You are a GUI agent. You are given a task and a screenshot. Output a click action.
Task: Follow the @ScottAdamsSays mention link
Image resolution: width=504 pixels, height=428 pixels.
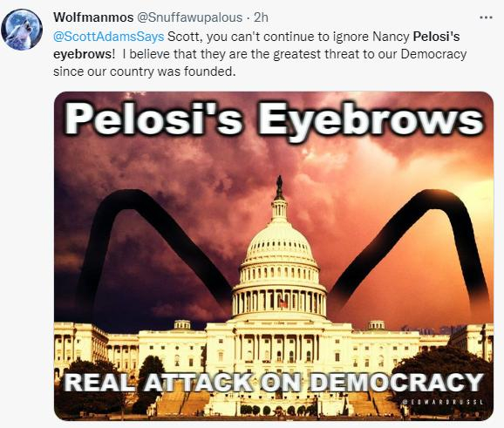pyautogui.click(x=109, y=37)
